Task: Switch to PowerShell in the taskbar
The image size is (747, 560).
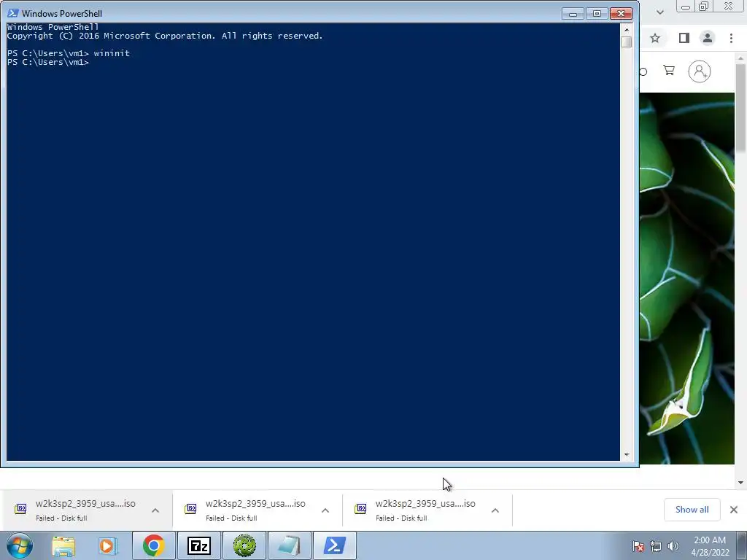Action: point(334,545)
